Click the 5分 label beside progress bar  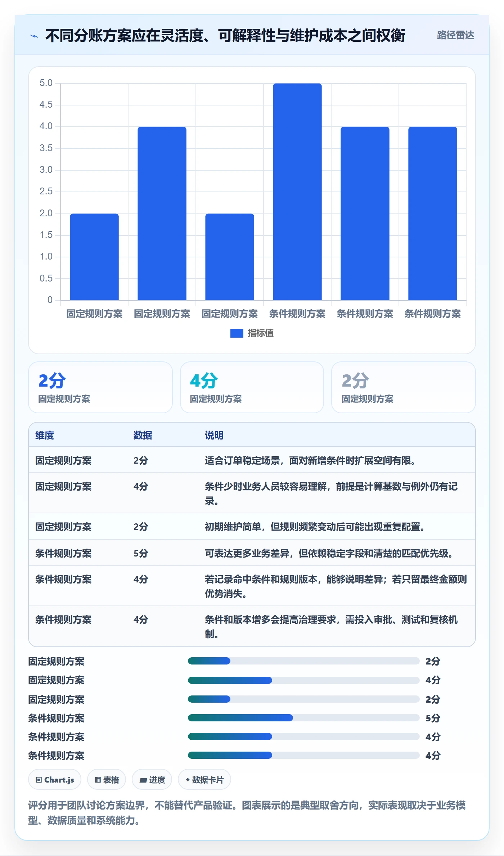(x=433, y=718)
